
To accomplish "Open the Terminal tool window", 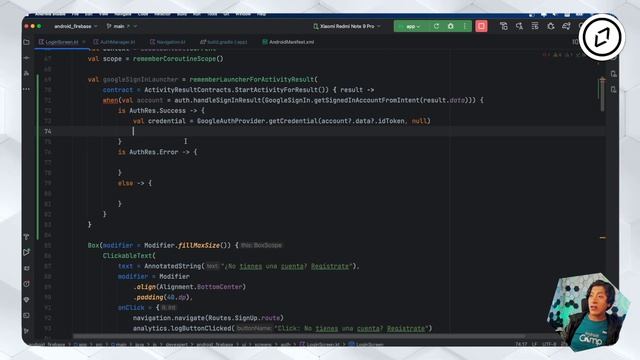I will [x=27, y=315].
